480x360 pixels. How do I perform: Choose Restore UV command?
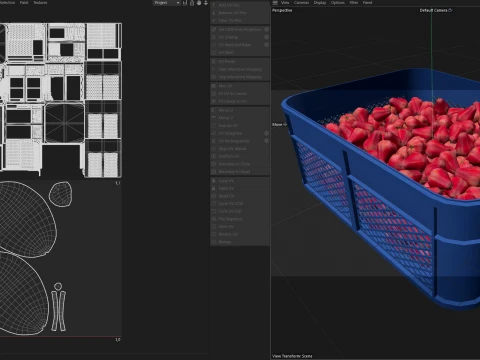pyautogui.click(x=240, y=234)
